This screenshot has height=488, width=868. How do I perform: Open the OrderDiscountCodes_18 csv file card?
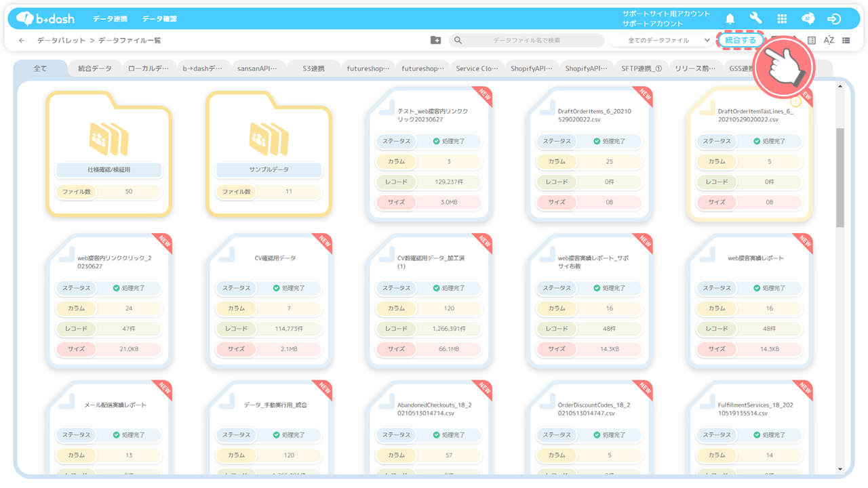click(590, 427)
